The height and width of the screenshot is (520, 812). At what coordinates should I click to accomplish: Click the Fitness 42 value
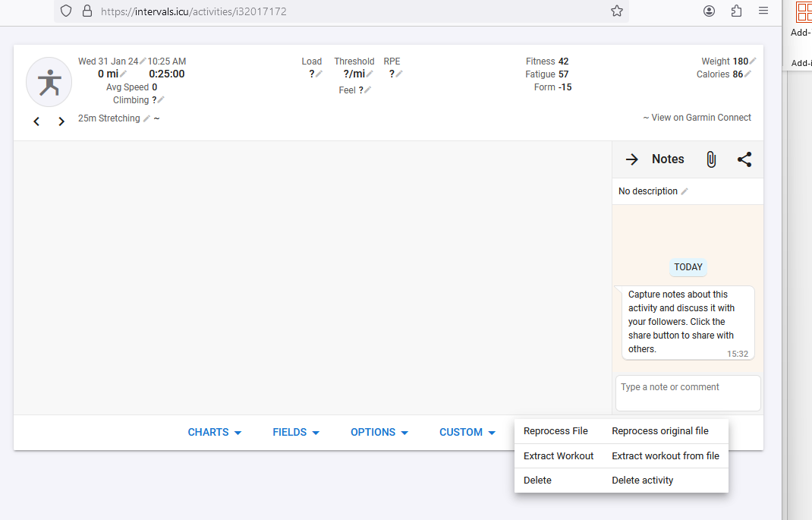coord(563,61)
